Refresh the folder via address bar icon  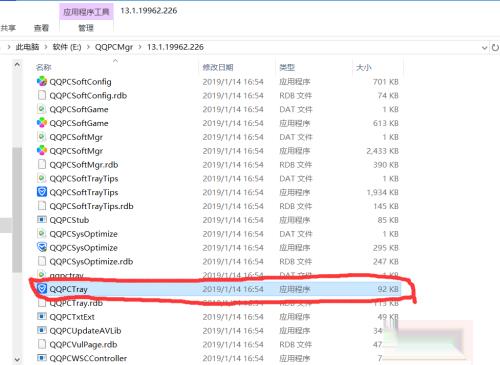[495, 47]
